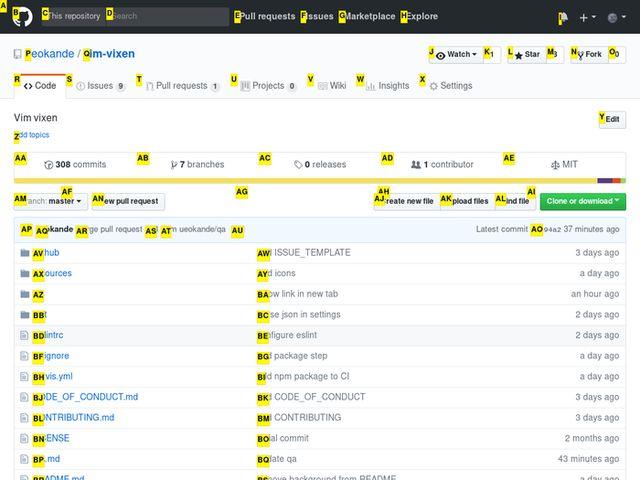640x480 pixels.
Task: Open the 'json in settings' commit message
Action: click(x=299, y=315)
